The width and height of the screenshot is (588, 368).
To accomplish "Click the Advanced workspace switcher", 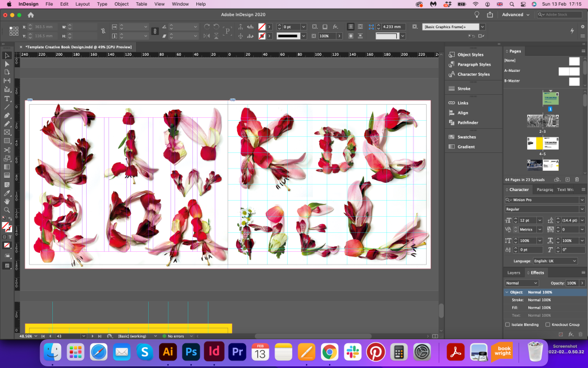I will (515, 14).
